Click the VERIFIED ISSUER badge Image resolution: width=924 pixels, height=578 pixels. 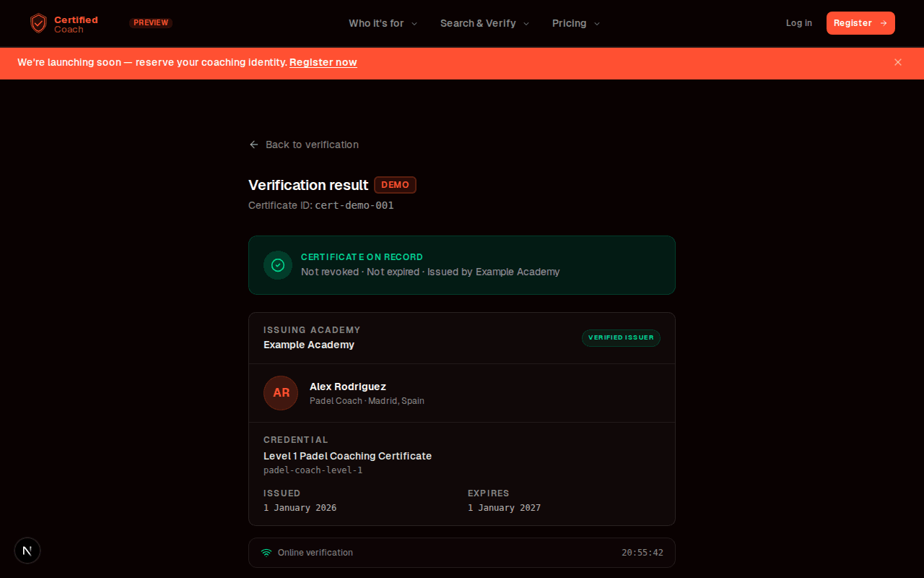(x=621, y=337)
